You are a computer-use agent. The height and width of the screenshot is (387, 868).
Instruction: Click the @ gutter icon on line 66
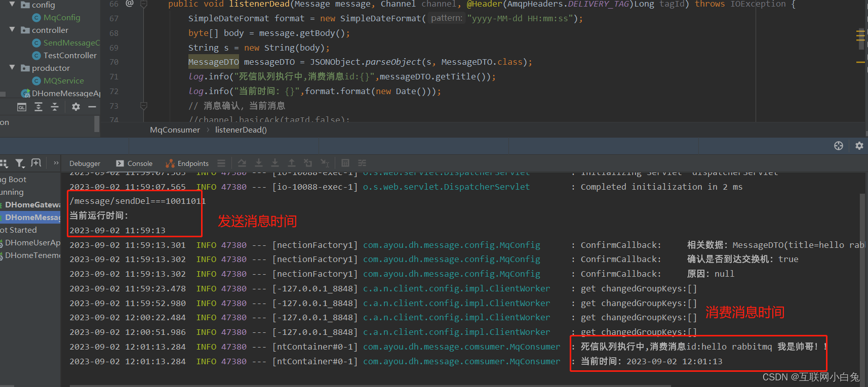click(x=130, y=4)
